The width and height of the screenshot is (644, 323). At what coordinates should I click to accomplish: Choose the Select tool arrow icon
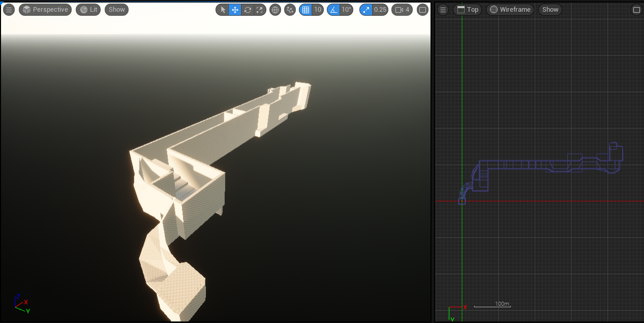point(222,9)
